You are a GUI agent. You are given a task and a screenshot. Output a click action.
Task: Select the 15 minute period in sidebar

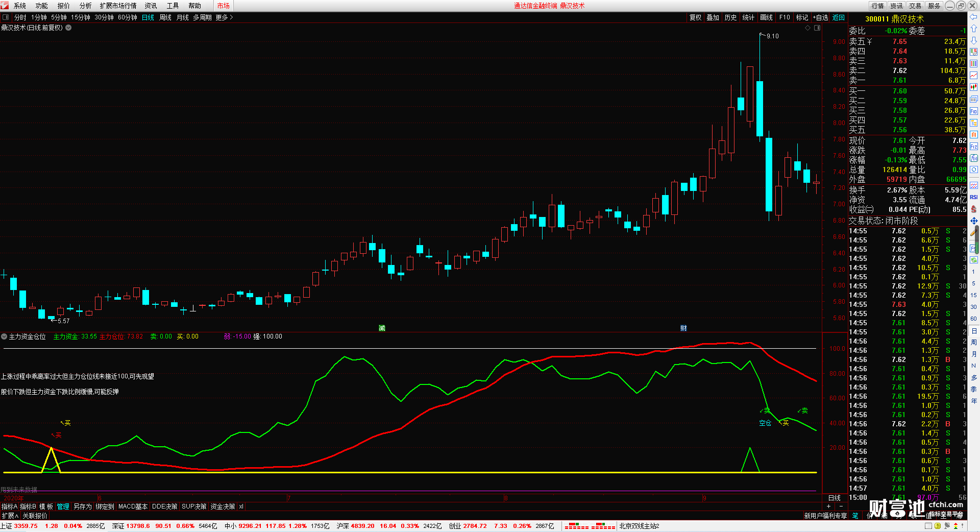click(974, 295)
